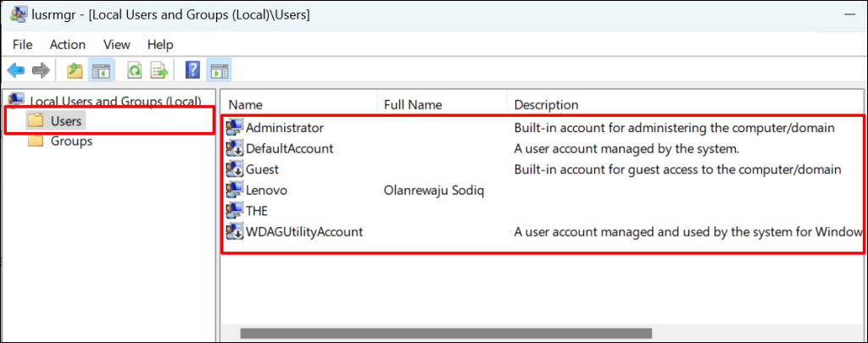868x343 pixels.
Task: Open Help via the question mark icon
Action: point(192,70)
